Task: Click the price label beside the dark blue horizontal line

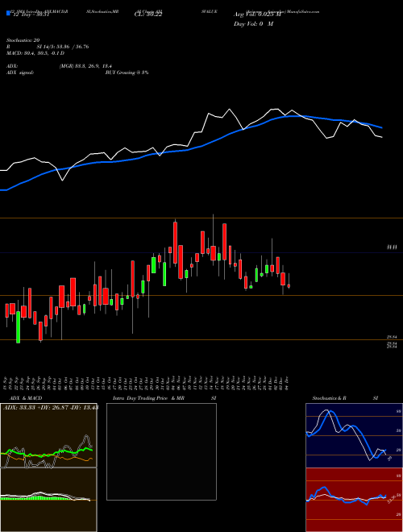Action: pos(392,247)
